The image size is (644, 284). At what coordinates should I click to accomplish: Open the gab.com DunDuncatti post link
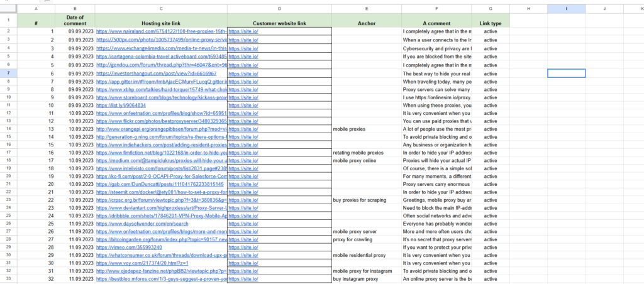click(160, 184)
